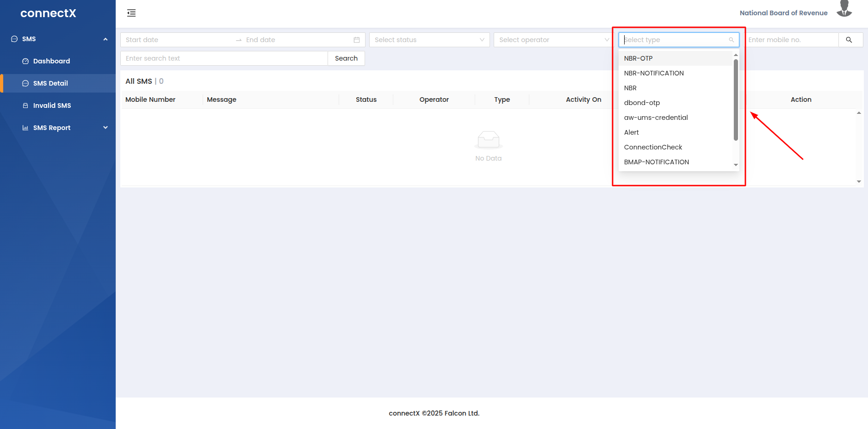Choose NBR-OTP from type list

coord(638,58)
